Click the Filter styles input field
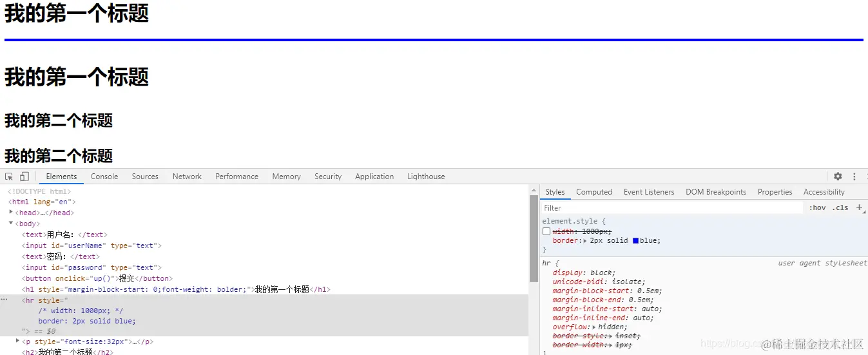 pyautogui.click(x=671, y=208)
